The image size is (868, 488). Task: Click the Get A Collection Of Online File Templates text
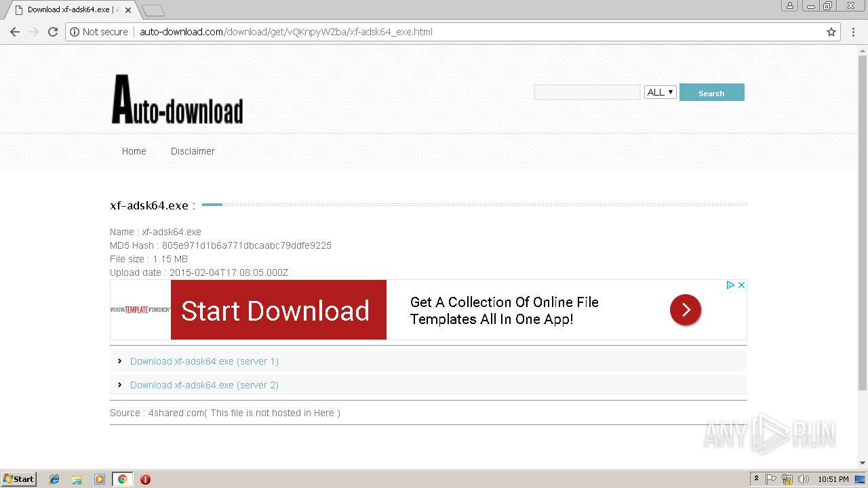505,310
